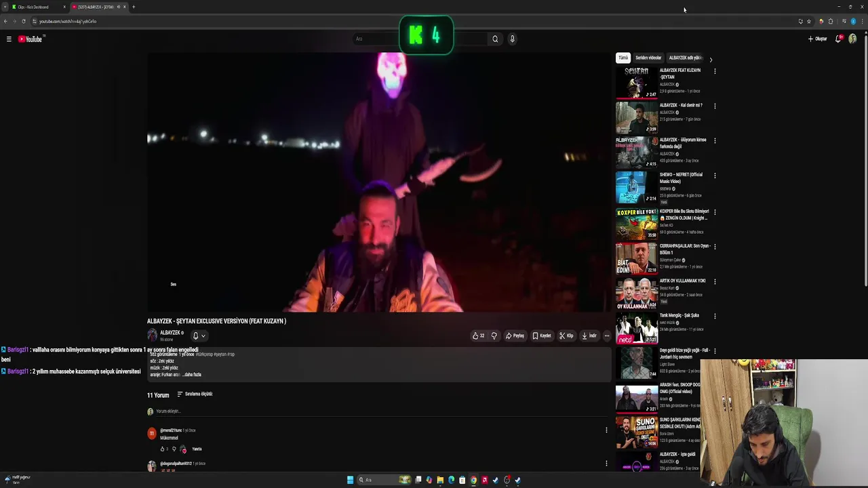
Task: Open menu for ölüyorum kimse farkında değil
Action: point(715,140)
